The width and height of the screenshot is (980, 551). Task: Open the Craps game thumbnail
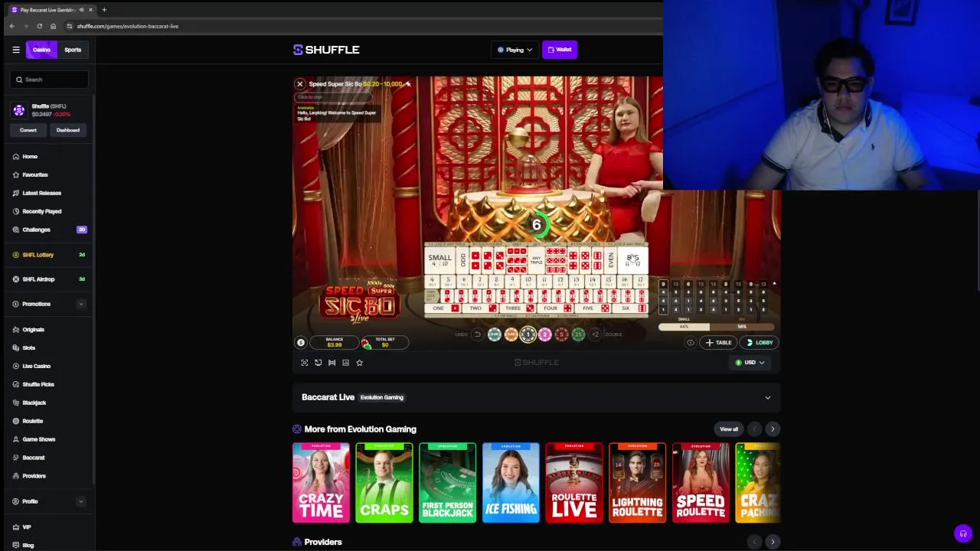[x=384, y=483]
